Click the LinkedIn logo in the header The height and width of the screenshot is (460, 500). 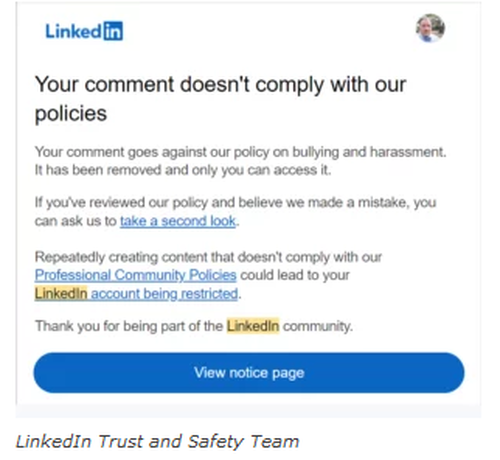[84, 31]
